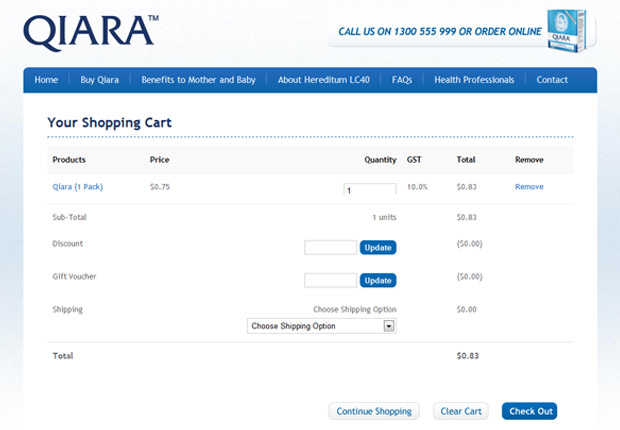Click the Products column header

(69, 160)
